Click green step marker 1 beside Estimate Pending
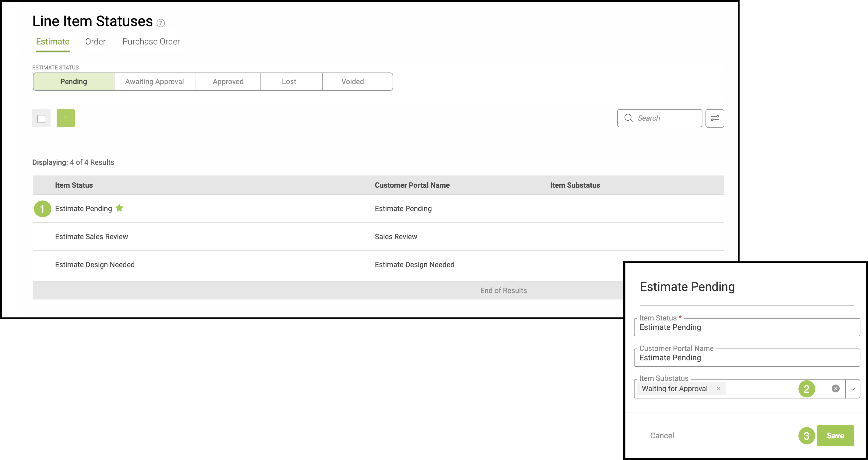This screenshot has height=460, width=868. (x=43, y=209)
